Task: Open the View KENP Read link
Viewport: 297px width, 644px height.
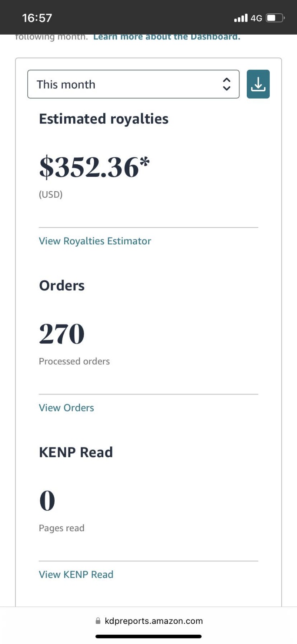Action: 76,574
